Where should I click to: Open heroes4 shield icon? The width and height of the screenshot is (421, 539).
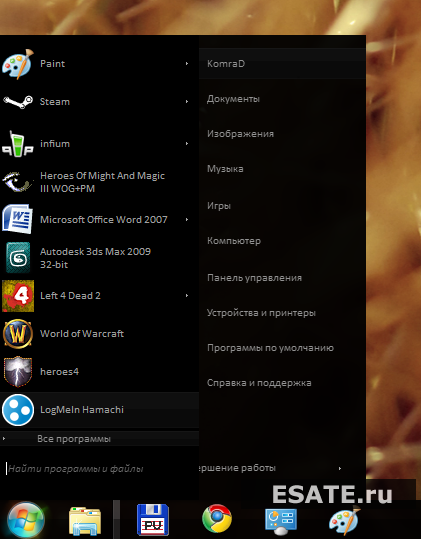tap(18, 372)
